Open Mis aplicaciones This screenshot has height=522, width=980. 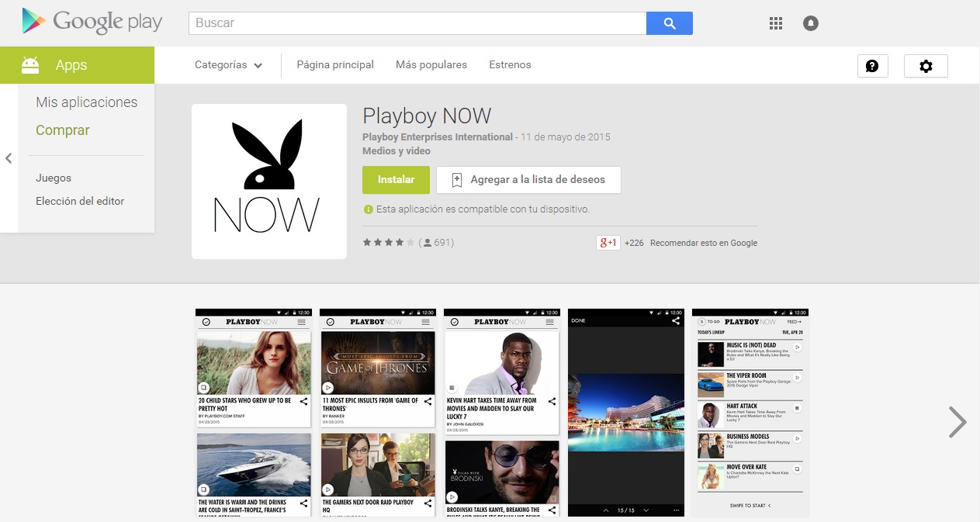coord(86,102)
